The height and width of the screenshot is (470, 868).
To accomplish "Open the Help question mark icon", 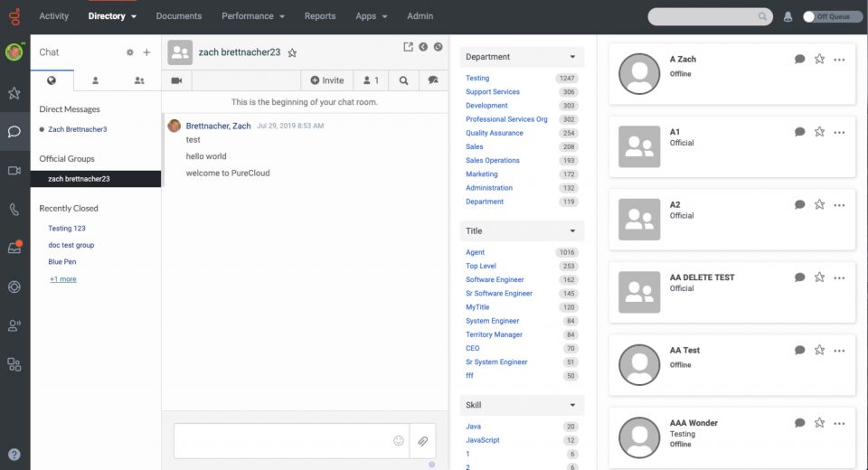I will [x=14, y=455].
